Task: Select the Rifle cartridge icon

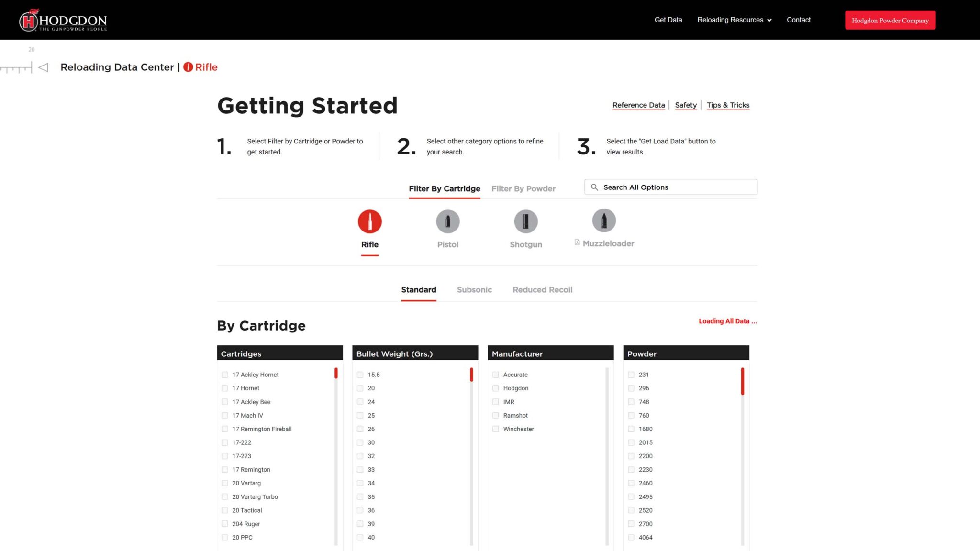Action: click(369, 221)
